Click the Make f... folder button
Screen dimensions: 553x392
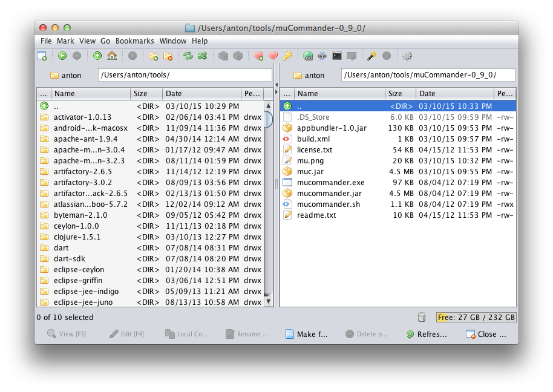click(x=307, y=334)
